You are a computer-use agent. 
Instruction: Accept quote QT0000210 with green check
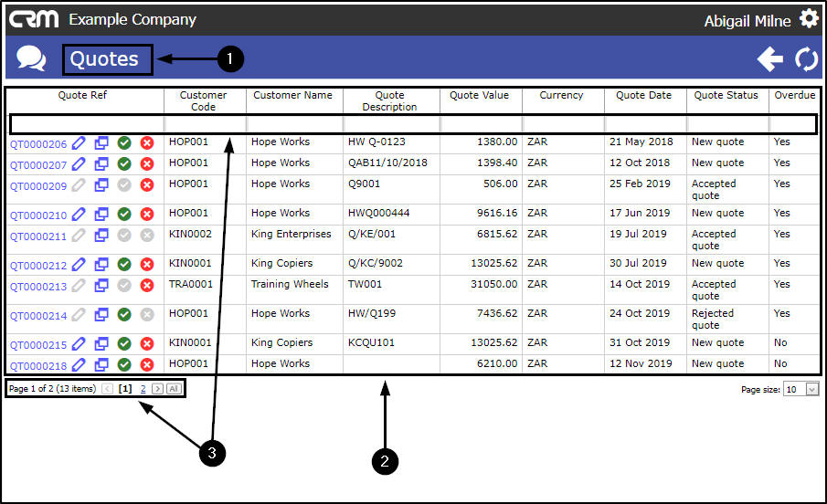point(124,214)
